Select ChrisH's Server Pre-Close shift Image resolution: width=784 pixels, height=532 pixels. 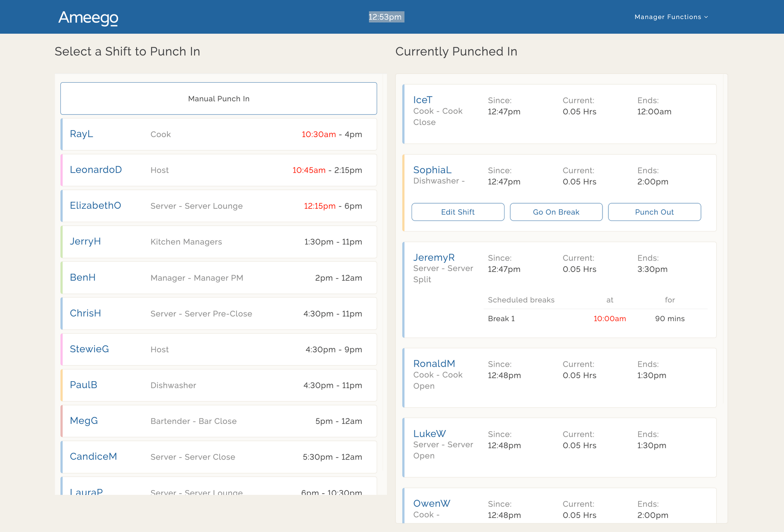point(218,313)
